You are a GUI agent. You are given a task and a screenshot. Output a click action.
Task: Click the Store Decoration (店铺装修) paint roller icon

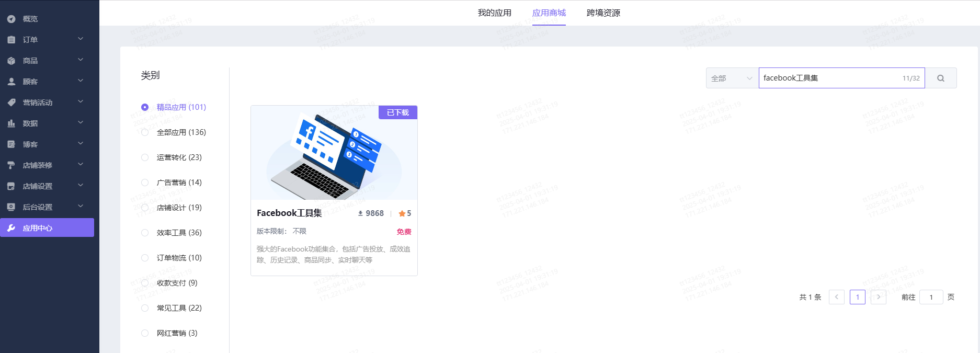(11, 165)
